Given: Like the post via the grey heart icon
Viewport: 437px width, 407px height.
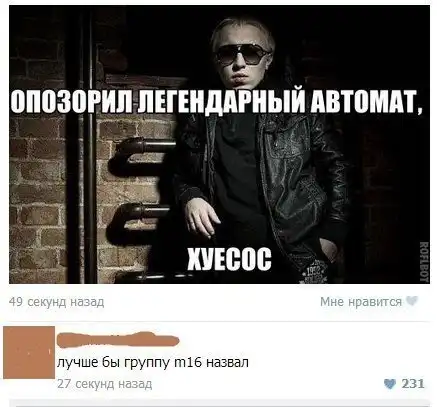Looking at the screenshot, I should [x=412, y=301].
